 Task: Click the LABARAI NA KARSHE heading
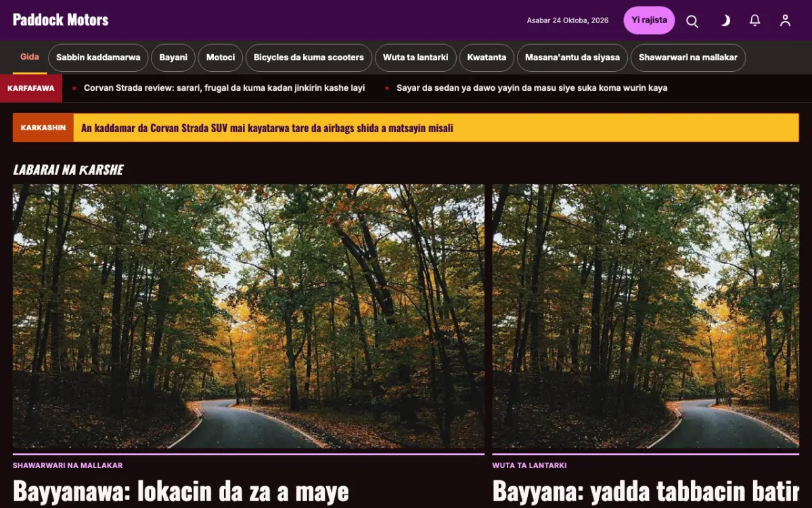(x=68, y=169)
